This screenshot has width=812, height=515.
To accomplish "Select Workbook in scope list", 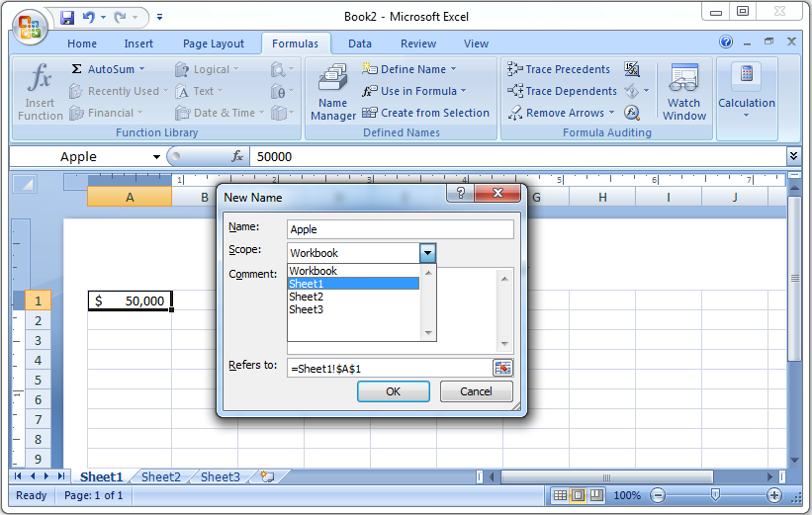I will click(353, 271).
